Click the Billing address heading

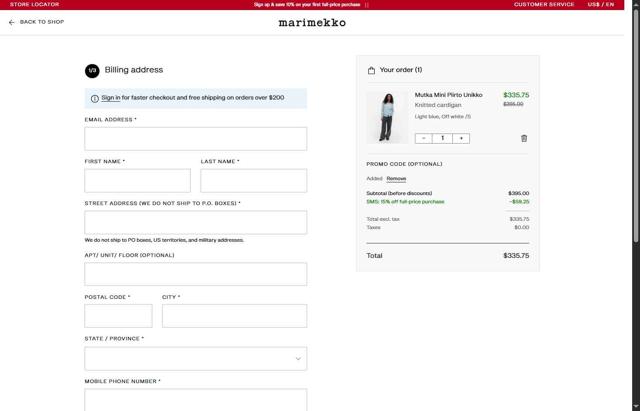point(134,70)
